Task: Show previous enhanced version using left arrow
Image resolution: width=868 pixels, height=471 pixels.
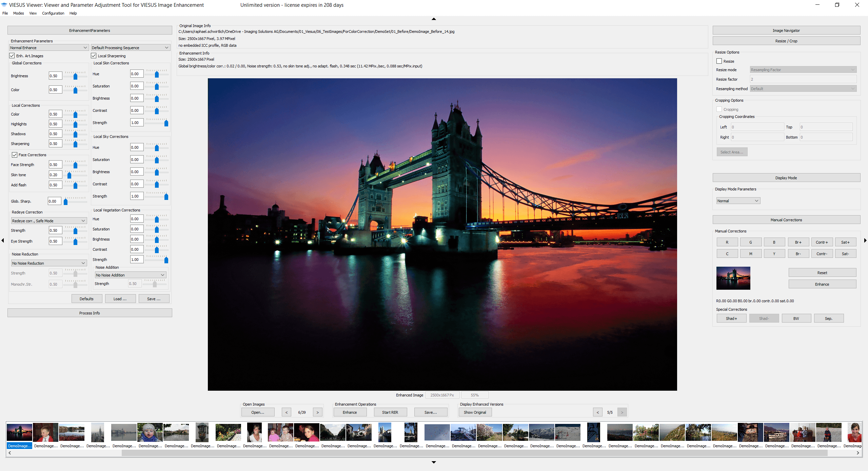Action: point(598,412)
